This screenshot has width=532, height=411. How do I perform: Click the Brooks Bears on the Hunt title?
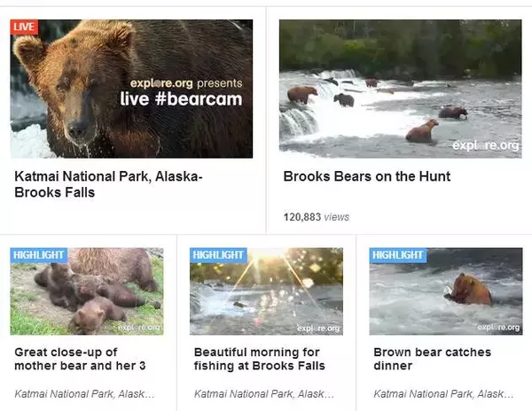[x=367, y=176]
